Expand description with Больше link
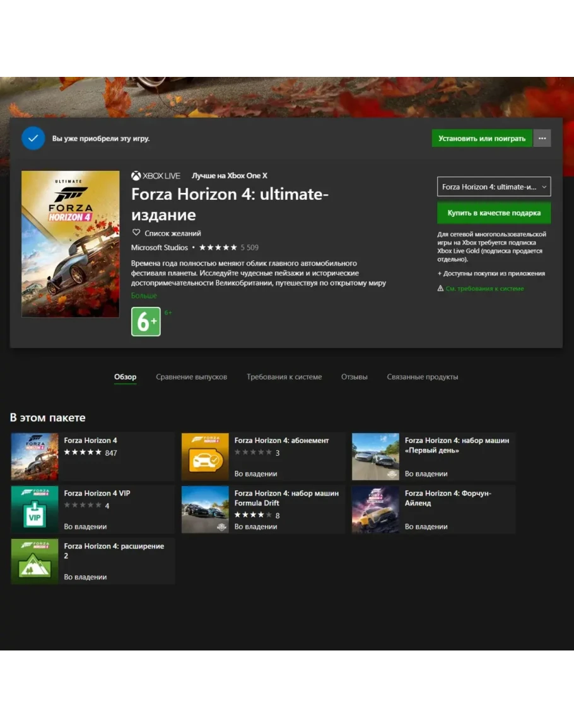This screenshot has height=728, width=574. 144,296
